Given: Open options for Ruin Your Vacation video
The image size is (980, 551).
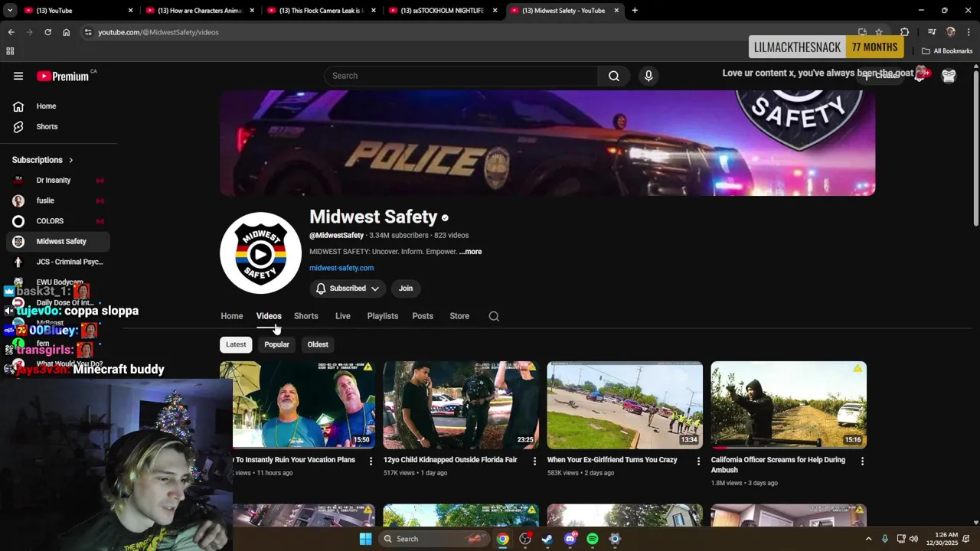Looking at the screenshot, I should click(371, 461).
